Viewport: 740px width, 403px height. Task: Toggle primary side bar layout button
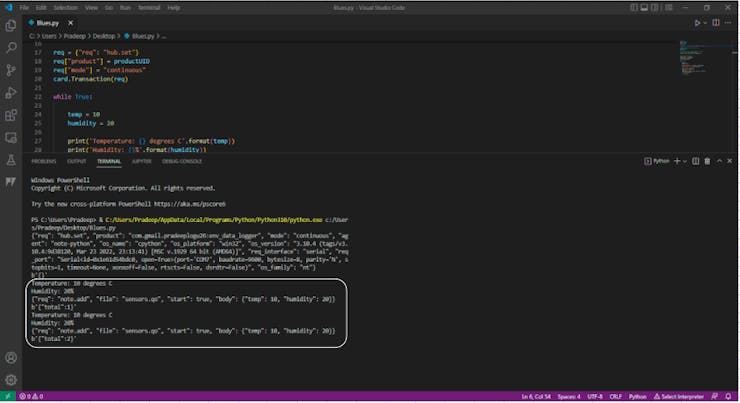634,7
